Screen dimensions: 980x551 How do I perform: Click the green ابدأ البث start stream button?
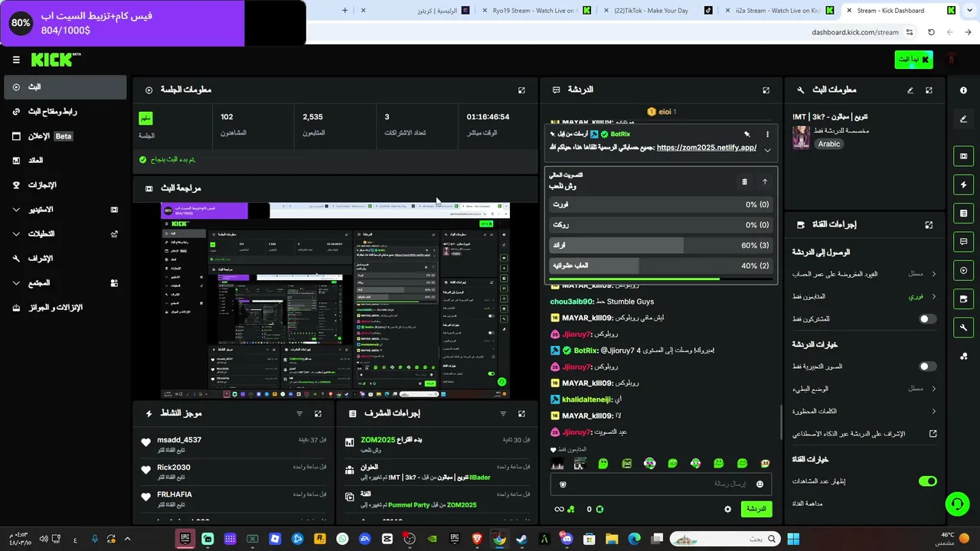913,60
